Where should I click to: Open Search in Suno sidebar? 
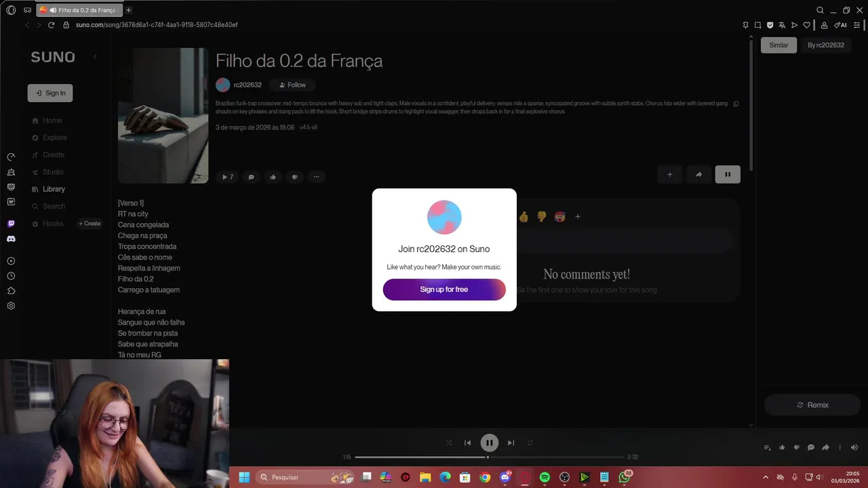click(x=49, y=206)
